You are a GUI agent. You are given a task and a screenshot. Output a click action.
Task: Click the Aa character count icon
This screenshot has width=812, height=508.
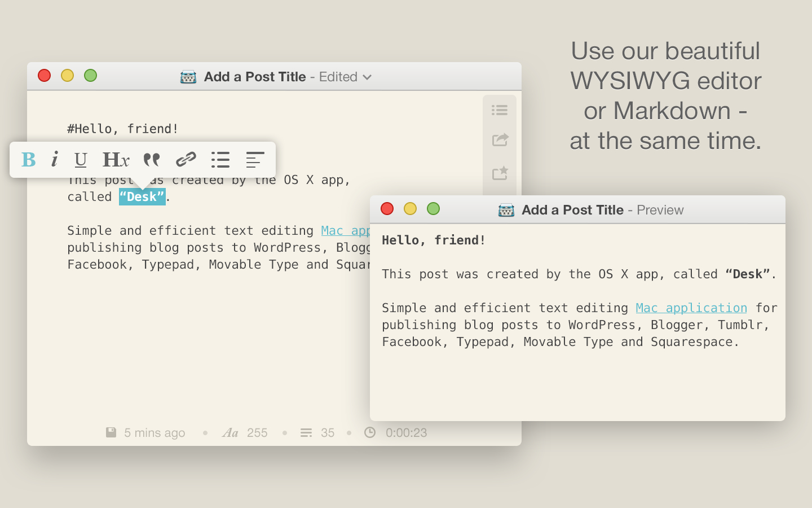point(230,433)
